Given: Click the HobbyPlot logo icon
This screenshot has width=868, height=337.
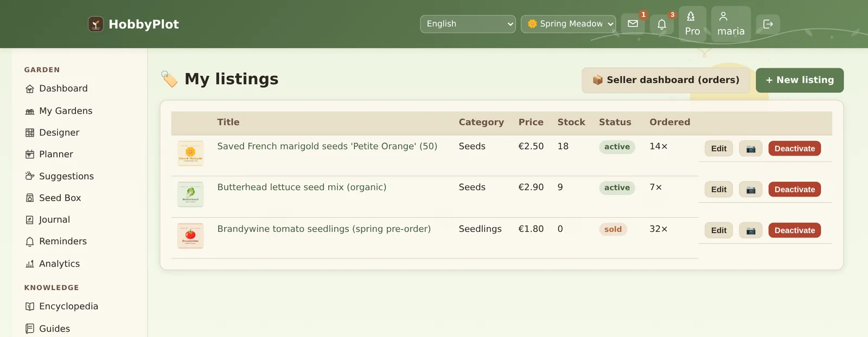Looking at the screenshot, I should pos(95,24).
